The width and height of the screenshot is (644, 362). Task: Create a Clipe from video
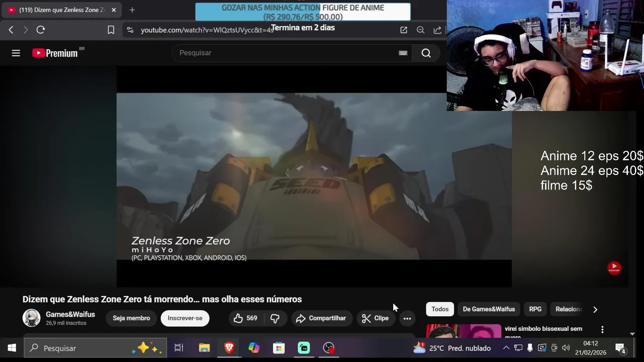[x=376, y=318]
